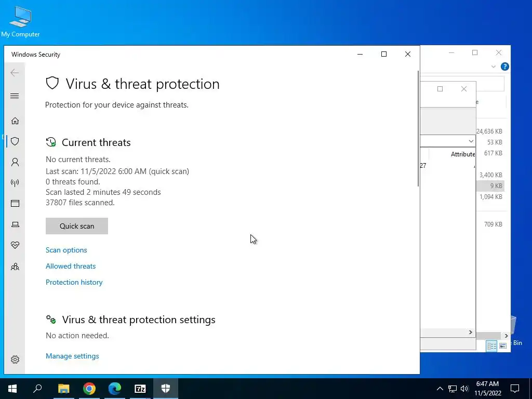Open the taskbar clock and date
Screen dimensions: 532x399
tap(487, 389)
